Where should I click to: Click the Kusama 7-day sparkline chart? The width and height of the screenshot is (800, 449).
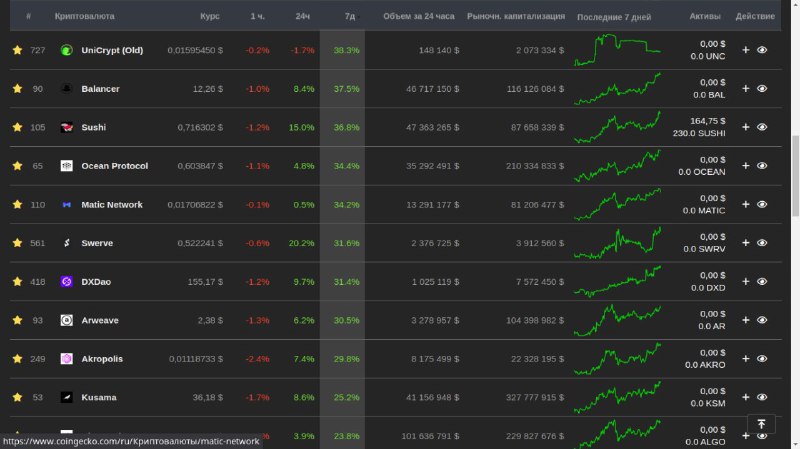[617, 397]
